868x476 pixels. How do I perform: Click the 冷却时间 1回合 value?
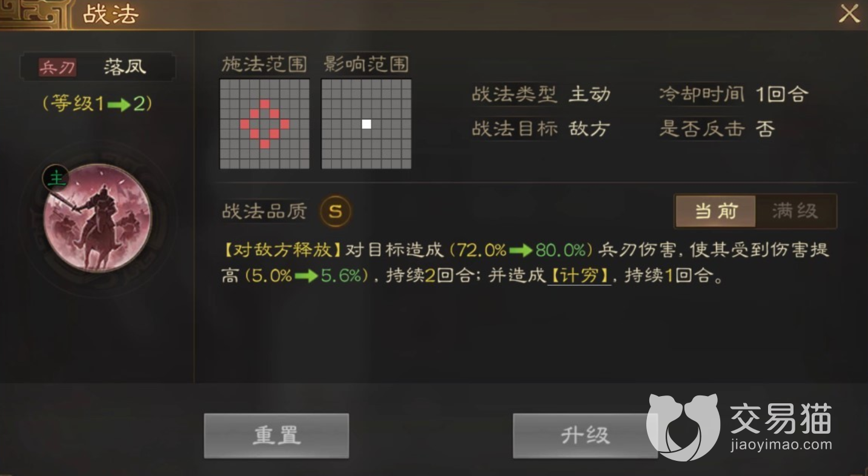tap(782, 94)
